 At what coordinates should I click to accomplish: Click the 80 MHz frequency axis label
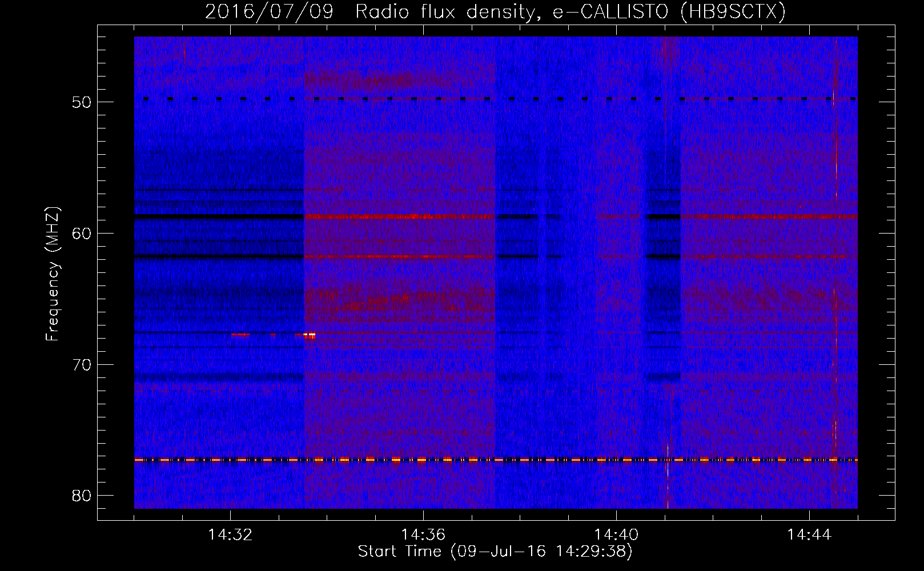coord(82,496)
